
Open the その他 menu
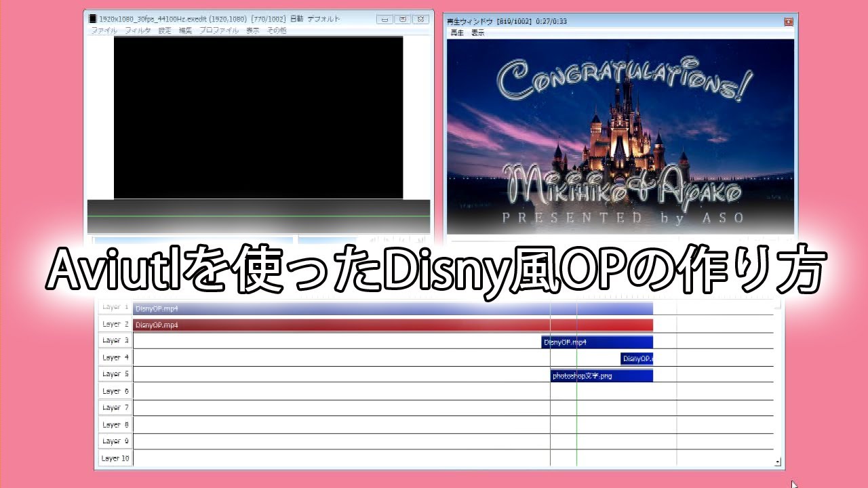point(276,30)
